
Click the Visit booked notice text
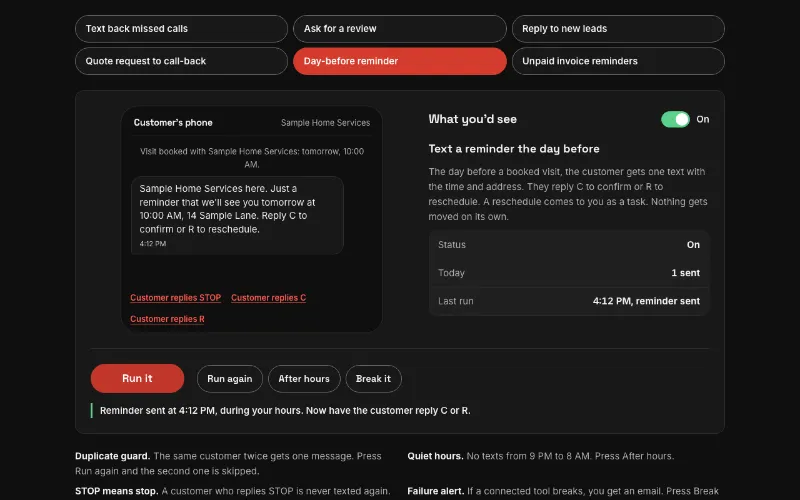[252, 158]
